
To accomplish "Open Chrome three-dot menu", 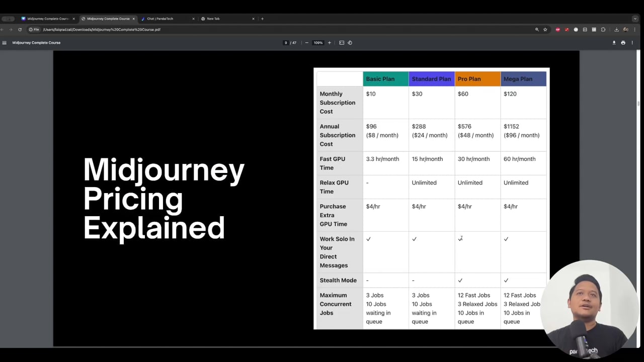I will click(x=635, y=30).
